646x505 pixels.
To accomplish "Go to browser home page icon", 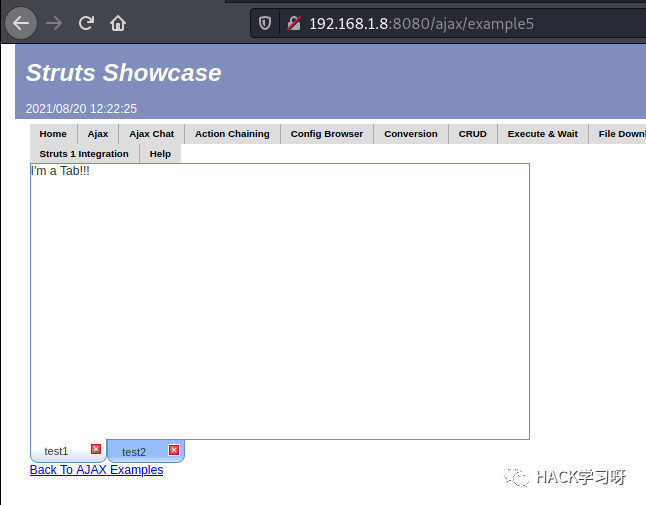I will pyautogui.click(x=118, y=23).
